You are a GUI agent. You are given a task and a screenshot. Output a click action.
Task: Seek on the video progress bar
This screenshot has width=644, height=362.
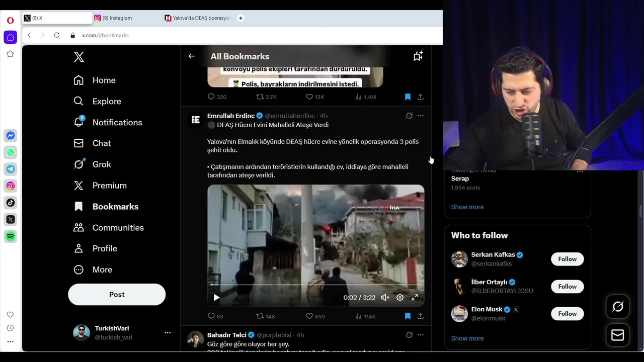[x=315, y=285]
